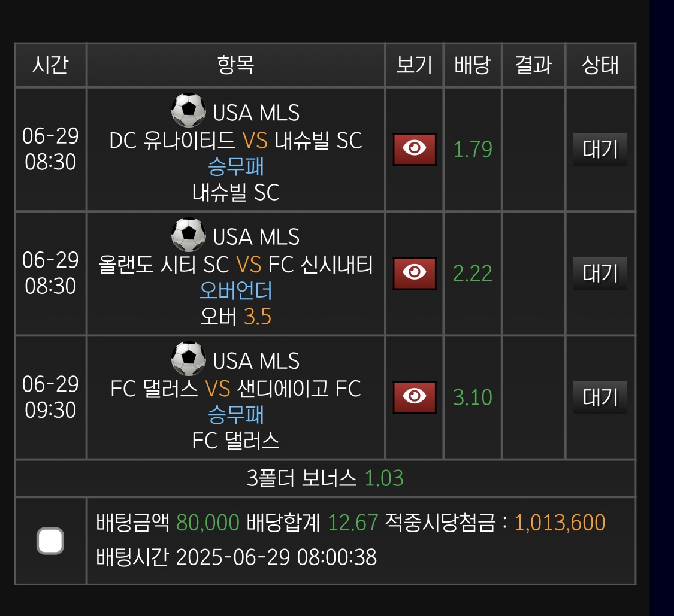The height and width of the screenshot is (616, 674).
Task: Click the 대기 status for 내슈빌 SC bet
Action: [x=600, y=149]
